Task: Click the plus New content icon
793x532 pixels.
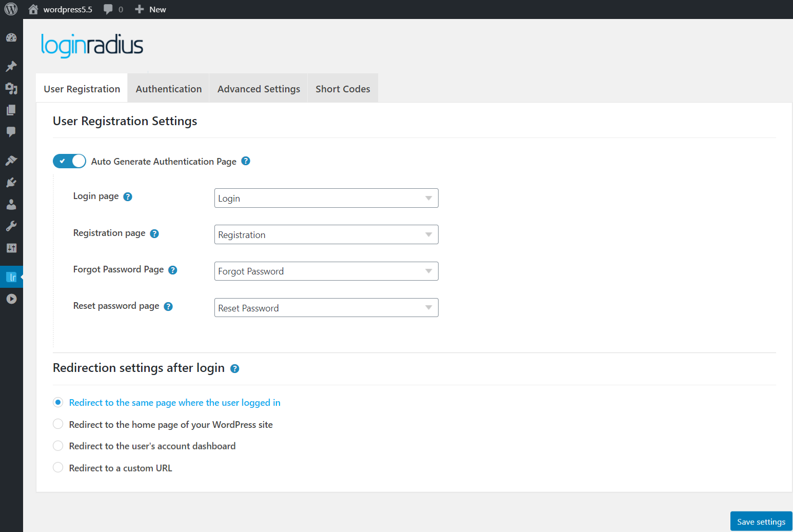Action: [139, 9]
